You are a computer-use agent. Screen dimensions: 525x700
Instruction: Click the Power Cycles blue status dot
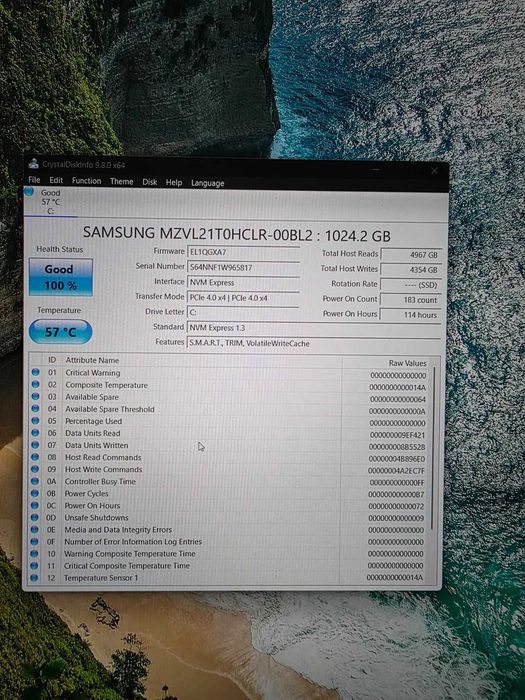(34, 493)
